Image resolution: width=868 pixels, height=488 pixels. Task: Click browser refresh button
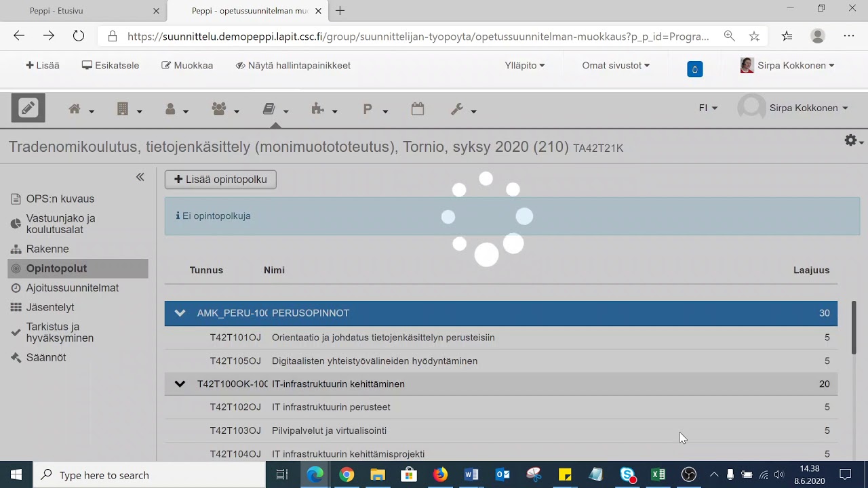tap(79, 36)
